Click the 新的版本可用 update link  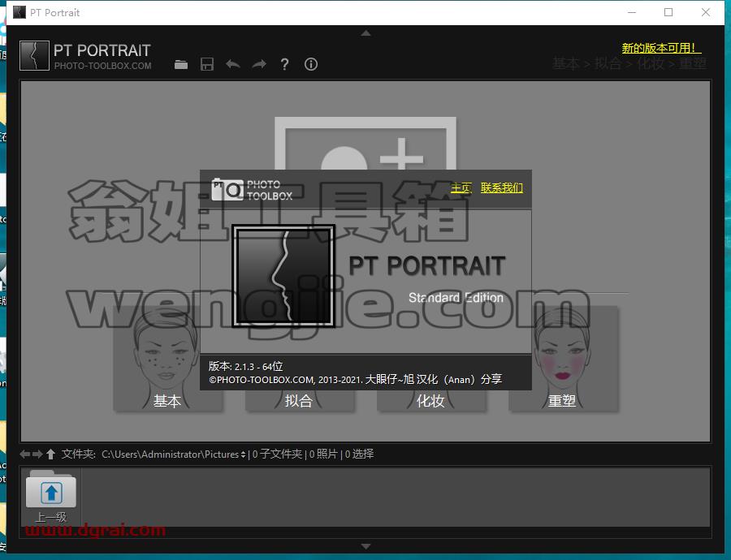661,48
